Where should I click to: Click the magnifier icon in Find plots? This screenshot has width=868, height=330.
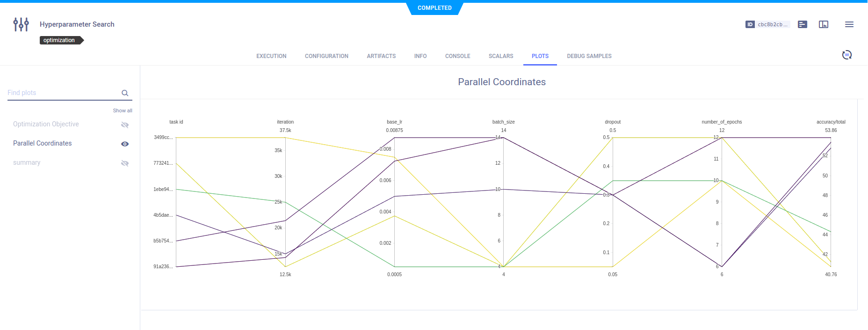click(x=125, y=93)
